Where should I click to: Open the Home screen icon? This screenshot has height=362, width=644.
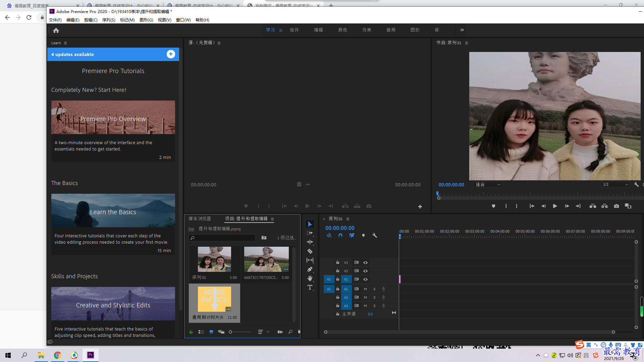coord(56,30)
